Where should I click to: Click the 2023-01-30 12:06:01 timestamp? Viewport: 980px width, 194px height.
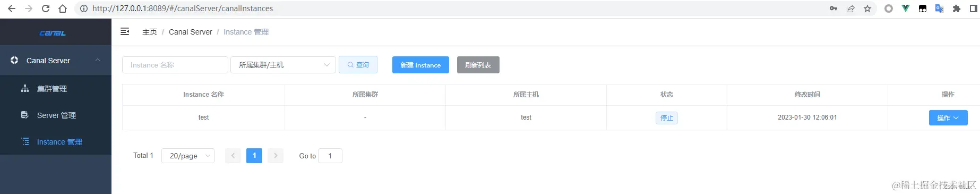coord(807,117)
